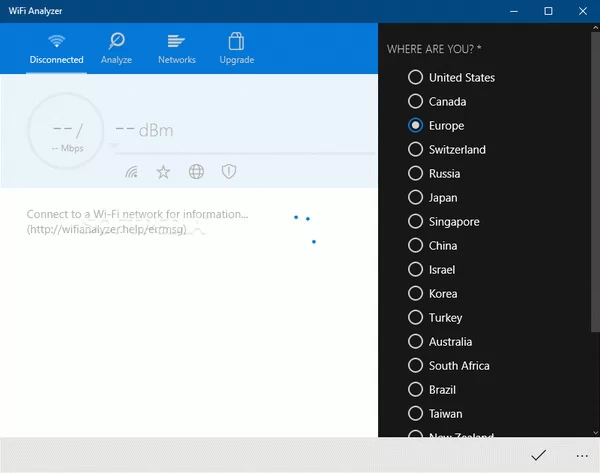The height and width of the screenshot is (473, 600).
Task: Confirm selection with the checkmark icon
Action: [x=538, y=455]
